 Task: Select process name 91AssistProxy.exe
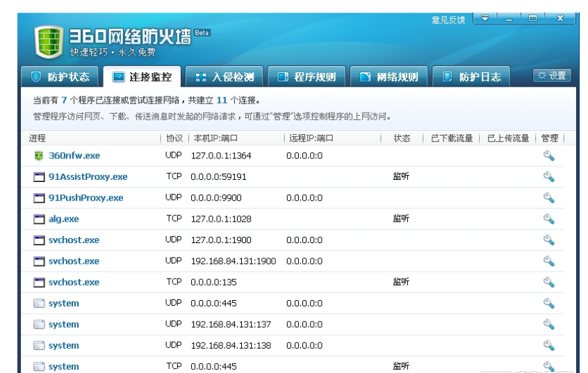click(x=88, y=176)
